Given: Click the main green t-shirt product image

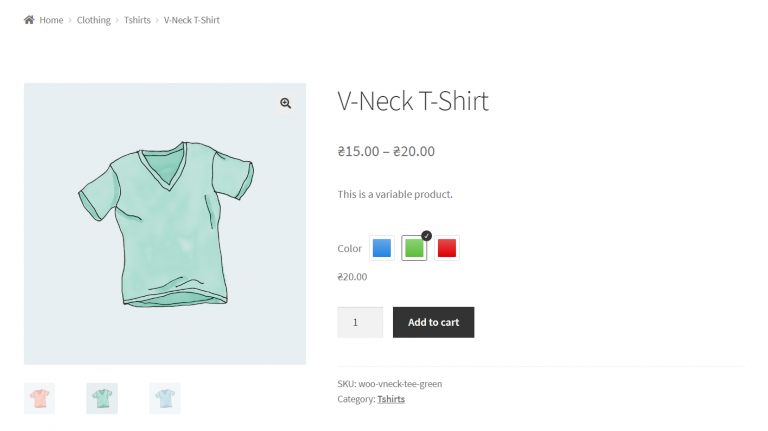Looking at the screenshot, I should click(165, 224).
